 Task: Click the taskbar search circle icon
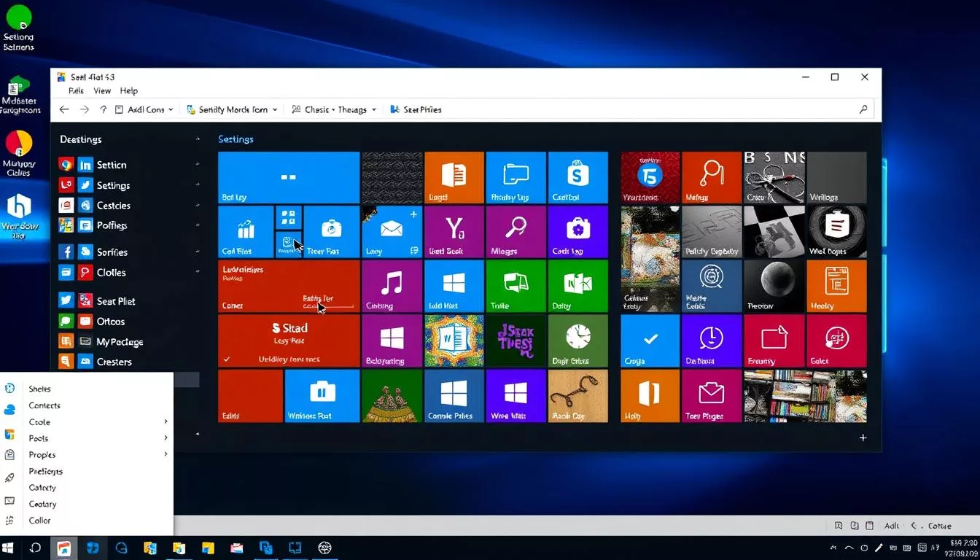35,548
